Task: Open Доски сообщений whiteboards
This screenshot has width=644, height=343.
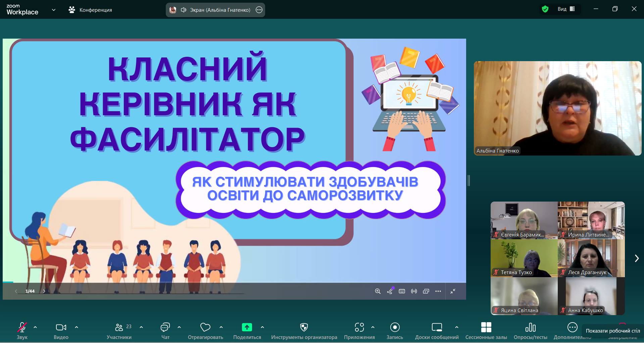Action: (x=437, y=331)
